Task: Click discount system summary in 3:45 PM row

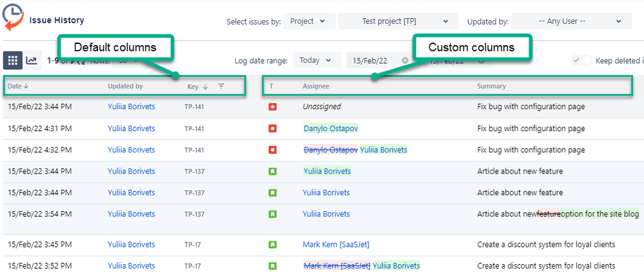Action: [546, 245]
